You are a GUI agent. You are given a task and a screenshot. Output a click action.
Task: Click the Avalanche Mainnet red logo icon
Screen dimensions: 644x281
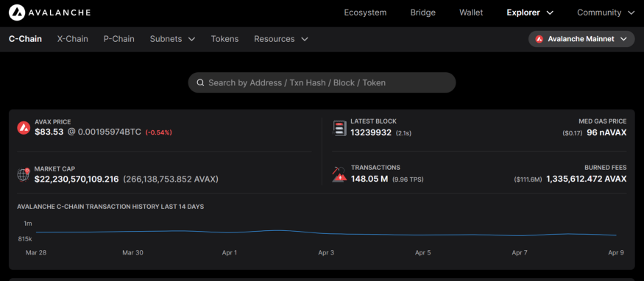pos(539,39)
